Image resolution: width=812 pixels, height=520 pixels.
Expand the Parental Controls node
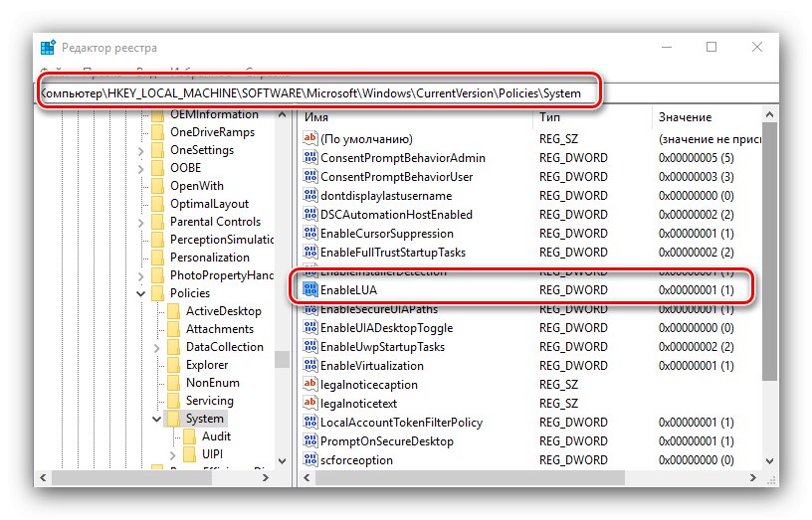point(141,223)
